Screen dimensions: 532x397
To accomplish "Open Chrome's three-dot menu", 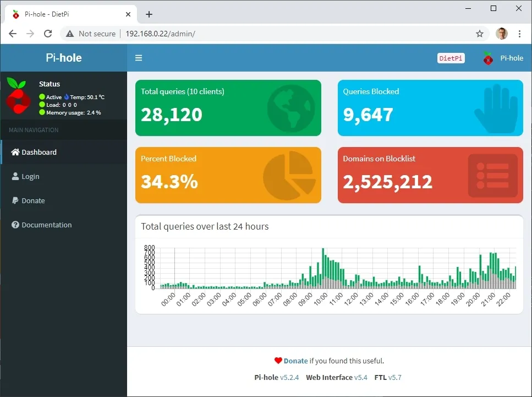I will point(519,34).
